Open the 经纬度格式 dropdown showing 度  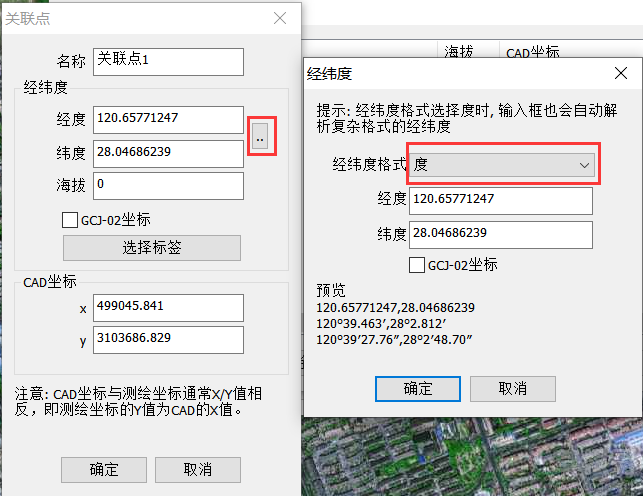coord(502,165)
